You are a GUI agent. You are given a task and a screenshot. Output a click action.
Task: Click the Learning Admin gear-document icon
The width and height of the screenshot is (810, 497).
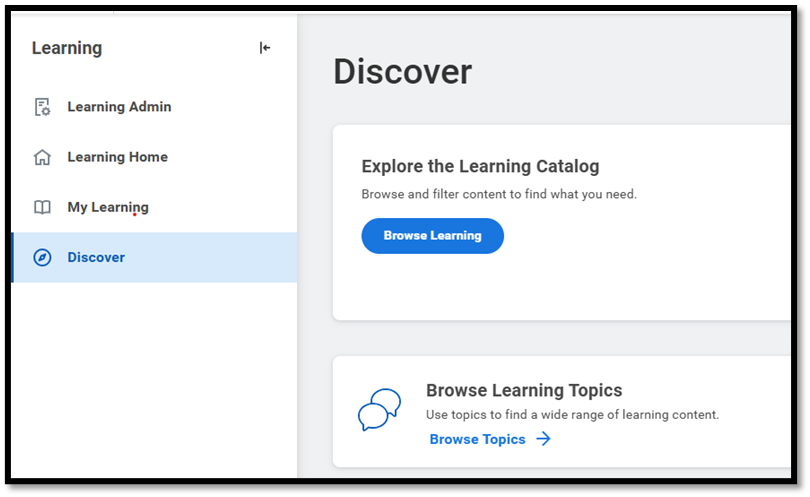[42, 107]
